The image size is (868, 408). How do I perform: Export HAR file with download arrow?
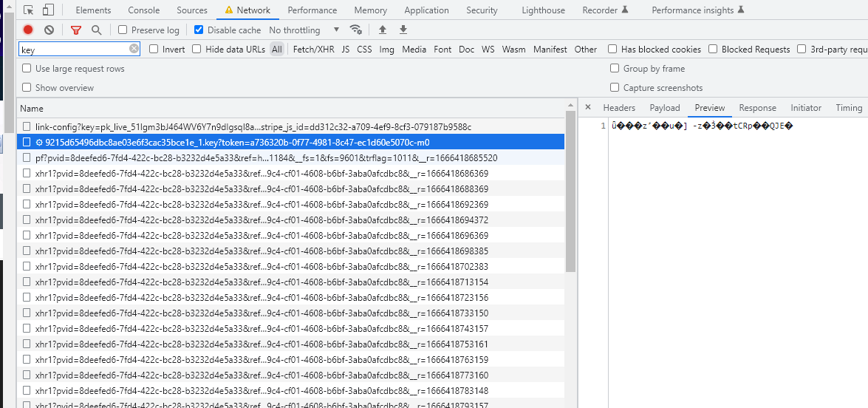403,30
